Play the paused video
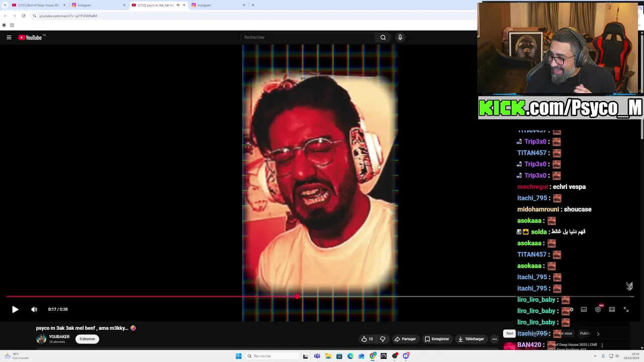Viewport: 644px width, 362px height. coord(15,309)
